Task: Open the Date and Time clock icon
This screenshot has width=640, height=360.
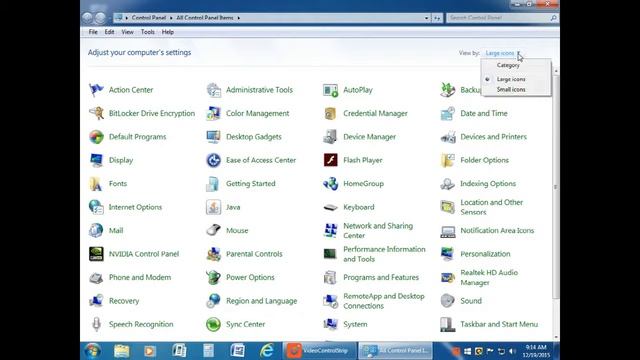Action: tap(448, 113)
